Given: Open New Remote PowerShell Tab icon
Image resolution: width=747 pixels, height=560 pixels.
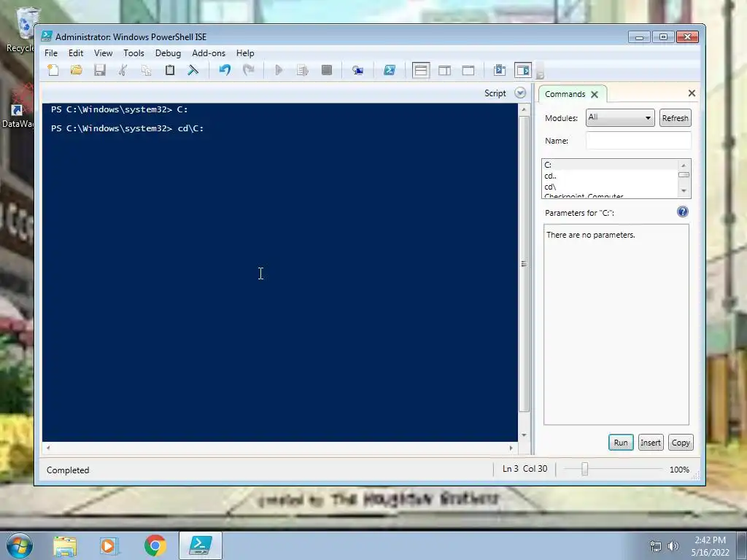Looking at the screenshot, I should tap(357, 71).
